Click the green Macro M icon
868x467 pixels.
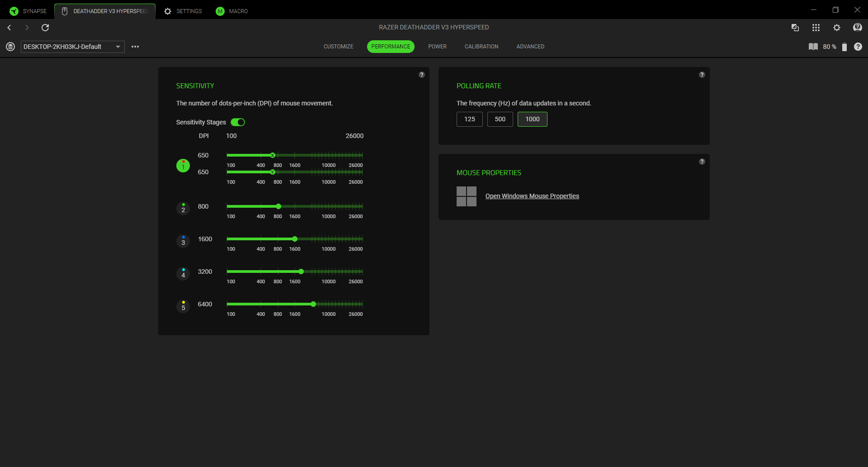[x=220, y=11]
